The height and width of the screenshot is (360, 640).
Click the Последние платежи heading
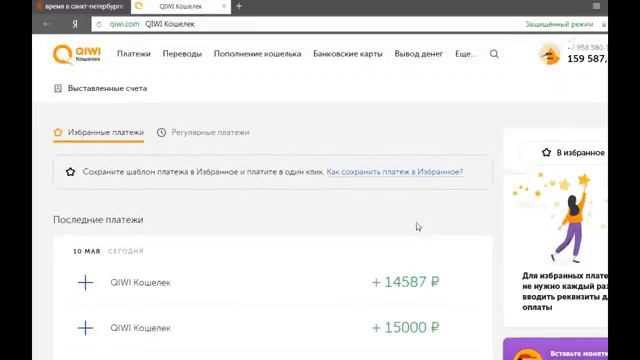(x=98, y=220)
